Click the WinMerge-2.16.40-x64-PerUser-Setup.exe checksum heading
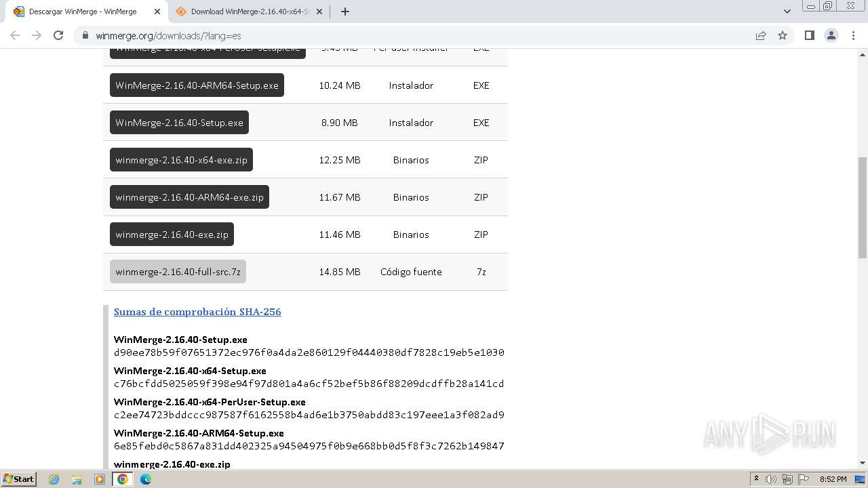868x488 pixels. pos(210,402)
